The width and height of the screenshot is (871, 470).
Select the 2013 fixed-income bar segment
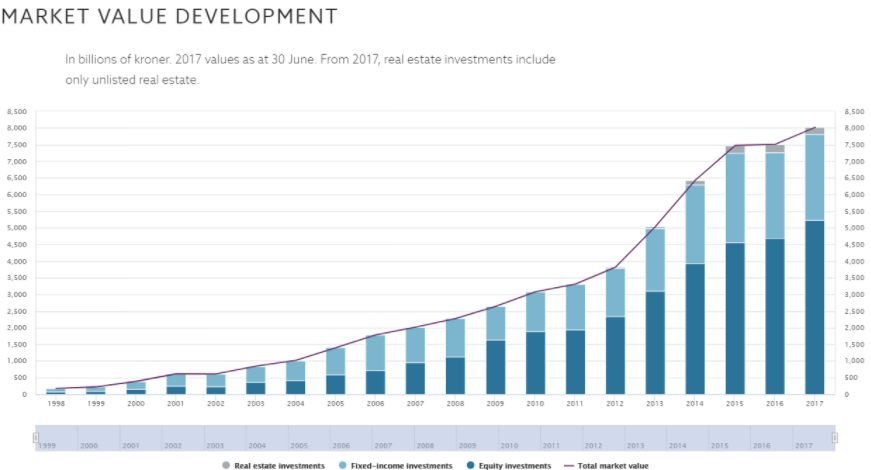point(655,261)
